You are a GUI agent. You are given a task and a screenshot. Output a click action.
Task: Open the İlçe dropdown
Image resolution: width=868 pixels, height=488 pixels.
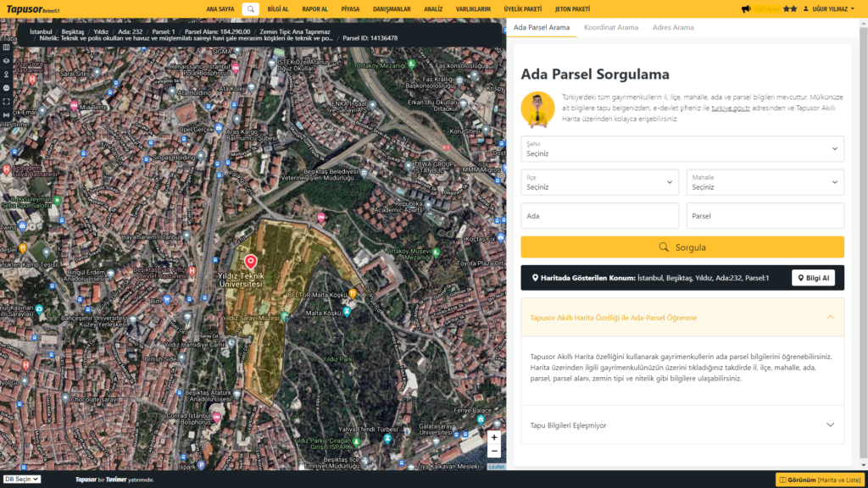point(599,182)
